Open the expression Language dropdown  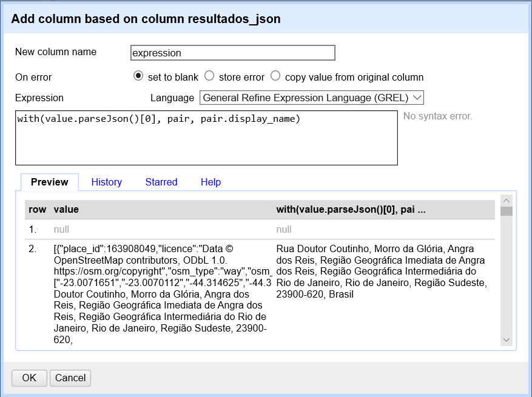[x=311, y=98]
